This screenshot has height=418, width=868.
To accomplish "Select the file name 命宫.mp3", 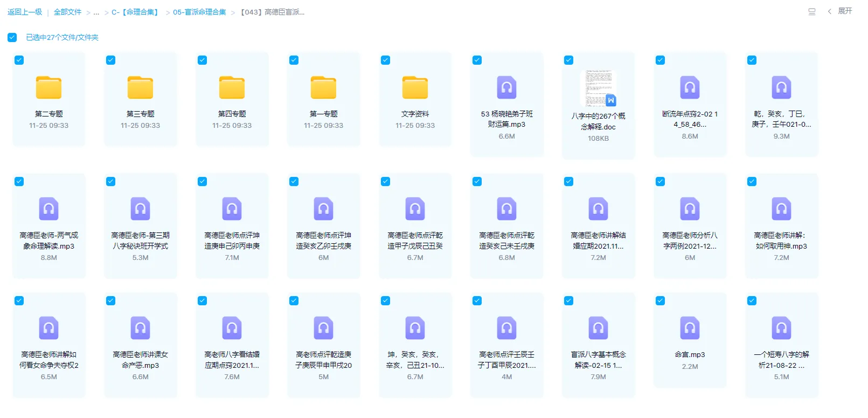I will click(x=690, y=354).
